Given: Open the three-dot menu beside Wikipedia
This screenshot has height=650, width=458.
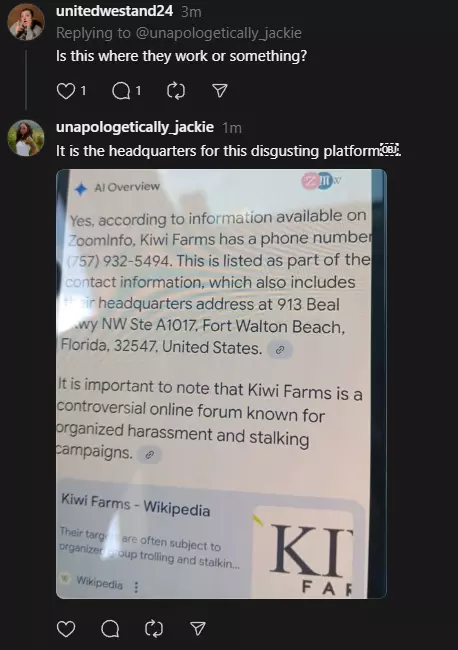Looking at the screenshot, I should point(136,587).
